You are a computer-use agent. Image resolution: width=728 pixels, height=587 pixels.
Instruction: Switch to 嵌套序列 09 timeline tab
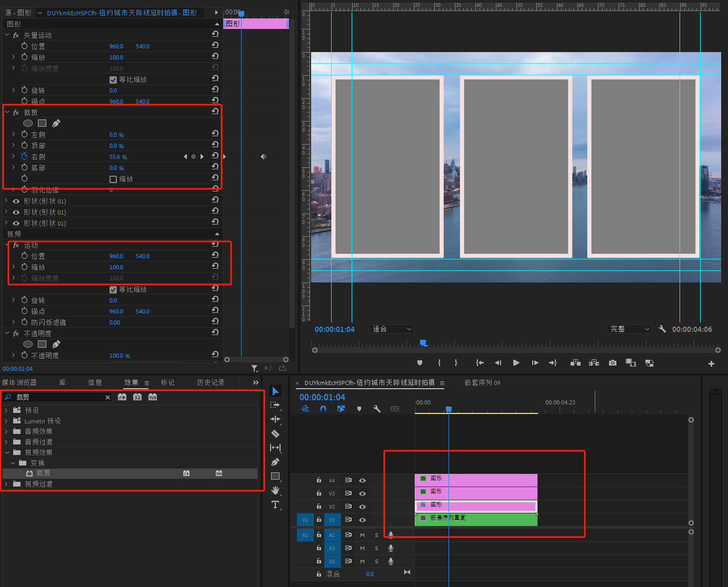(482, 382)
